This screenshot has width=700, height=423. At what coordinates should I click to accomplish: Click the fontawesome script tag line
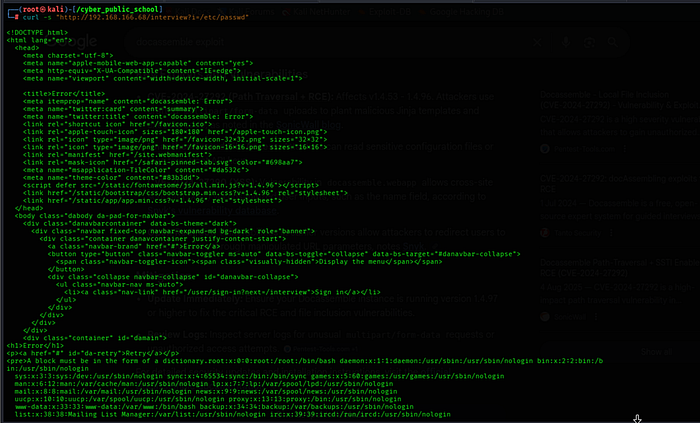(171, 185)
